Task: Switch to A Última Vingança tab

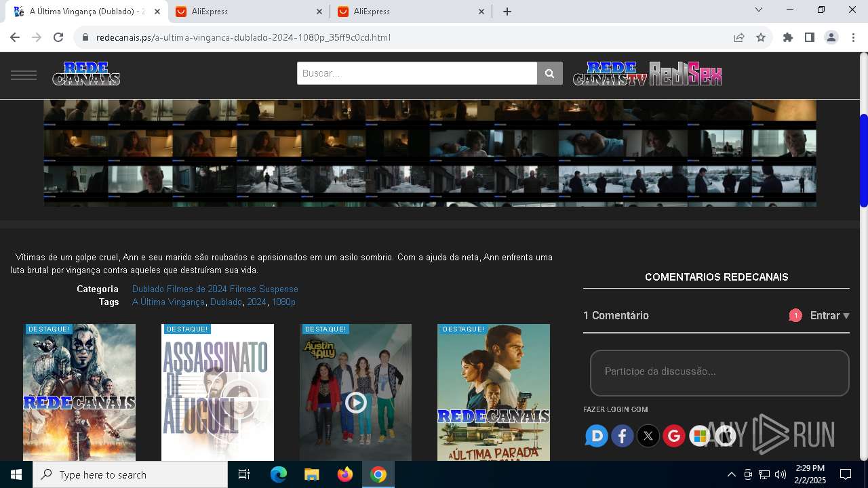Action: pos(87,12)
